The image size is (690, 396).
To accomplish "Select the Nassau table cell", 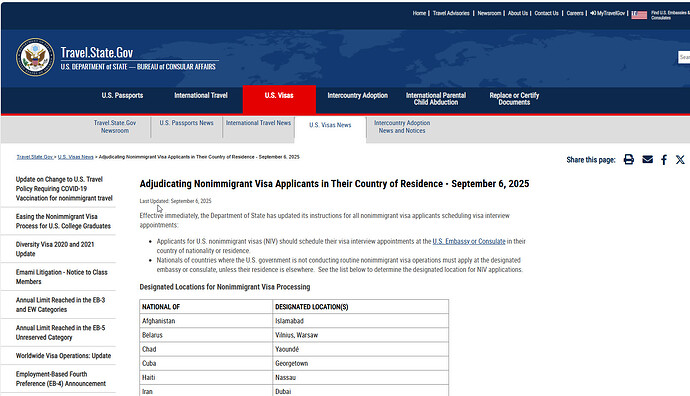I will click(x=361, y=377).
